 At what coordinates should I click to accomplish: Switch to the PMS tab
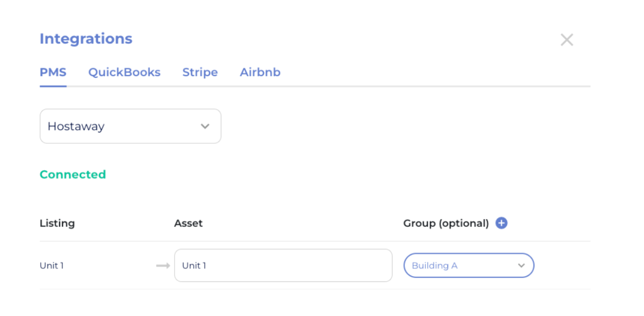pos(53,72)
